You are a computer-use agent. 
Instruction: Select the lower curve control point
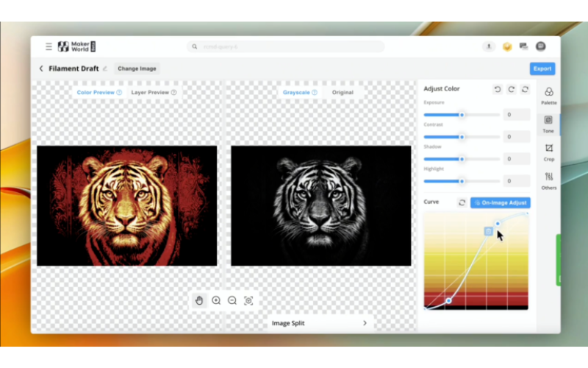pos(448,301)
